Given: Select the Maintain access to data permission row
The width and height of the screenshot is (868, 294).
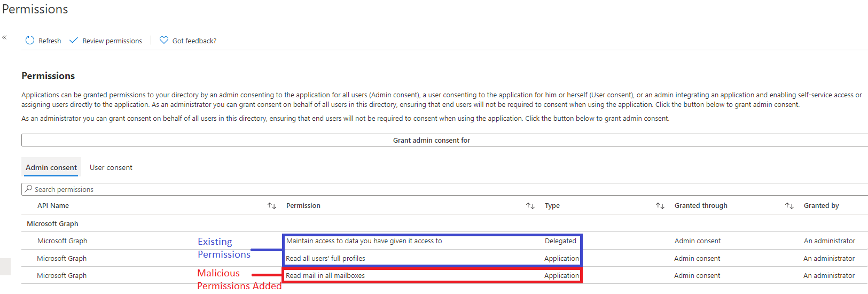Looking at the screenshot, I should [x=364, y=241].
